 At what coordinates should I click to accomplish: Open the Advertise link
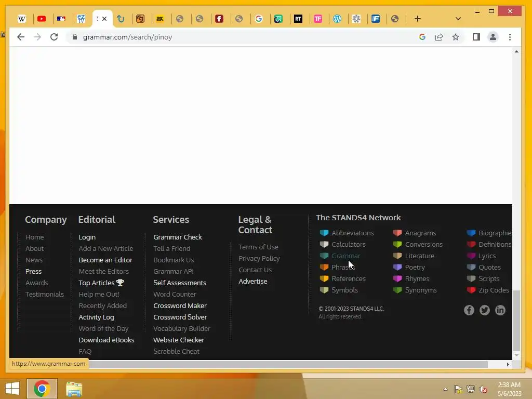click(253, 281)
